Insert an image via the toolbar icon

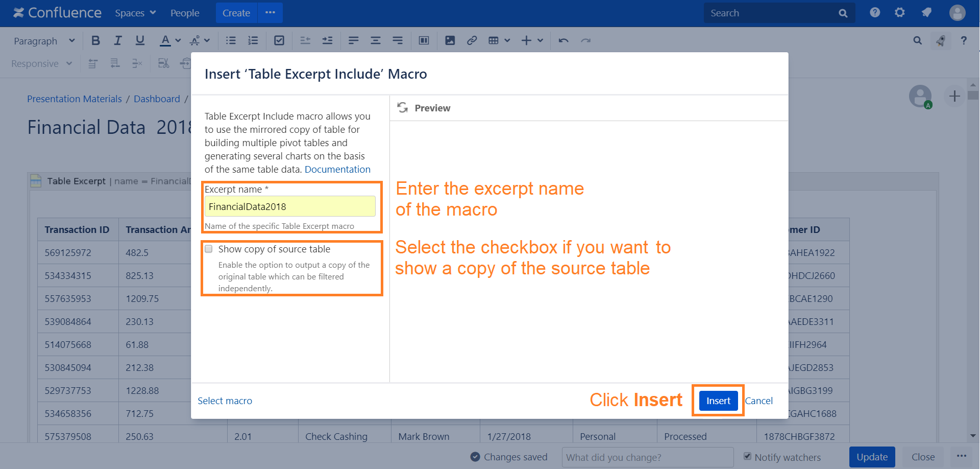click(450, 40)
